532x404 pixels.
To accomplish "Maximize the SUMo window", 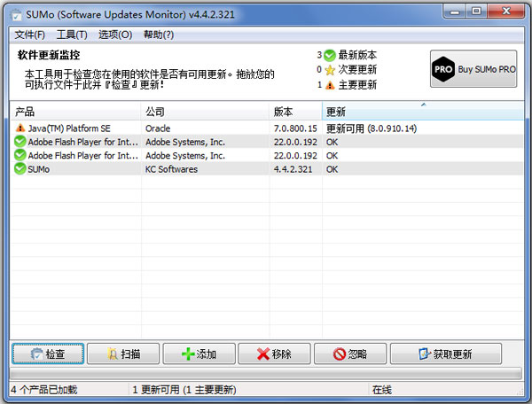I will (476, 12).
